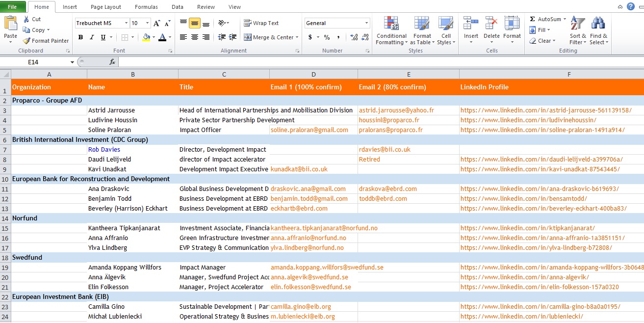Toggle Wrap Text on selected cell
This screenshot has height=323, width=644.
261,23
